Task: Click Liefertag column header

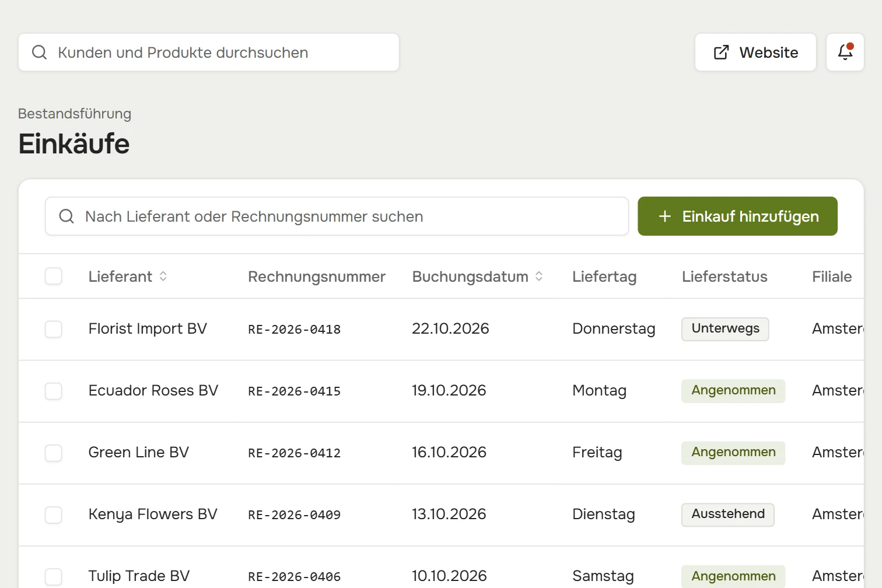Action: pyautogui.click(x=604, y=276)
